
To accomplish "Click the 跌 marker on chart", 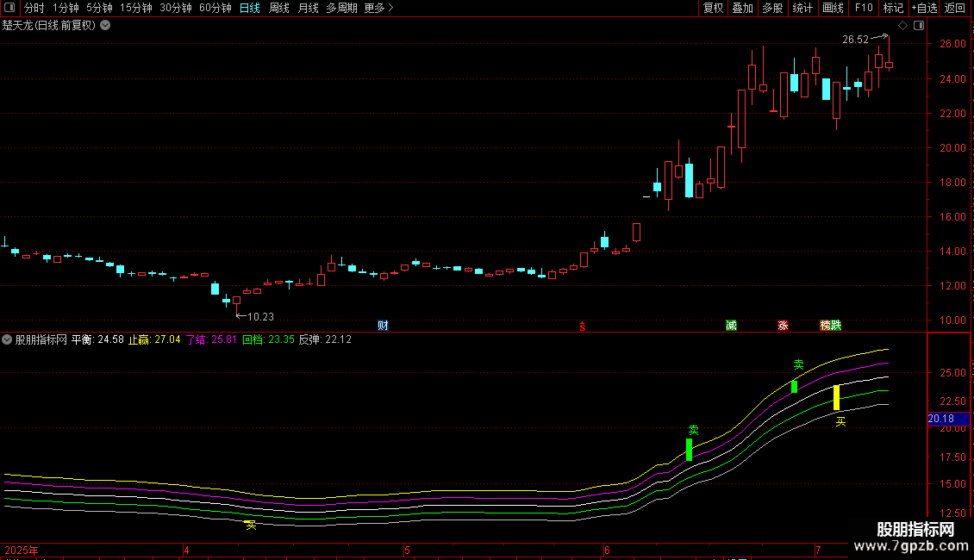I will click(x=836, y=326).
